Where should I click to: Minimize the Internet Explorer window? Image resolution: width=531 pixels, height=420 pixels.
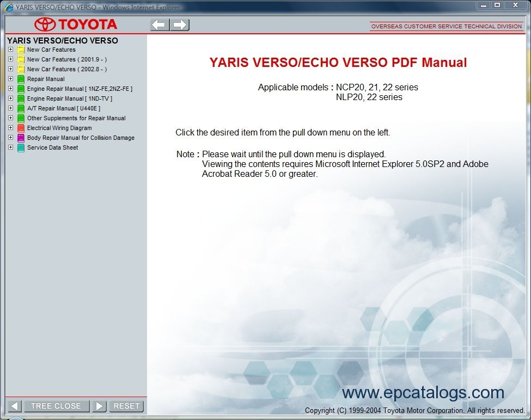[484, 5]
